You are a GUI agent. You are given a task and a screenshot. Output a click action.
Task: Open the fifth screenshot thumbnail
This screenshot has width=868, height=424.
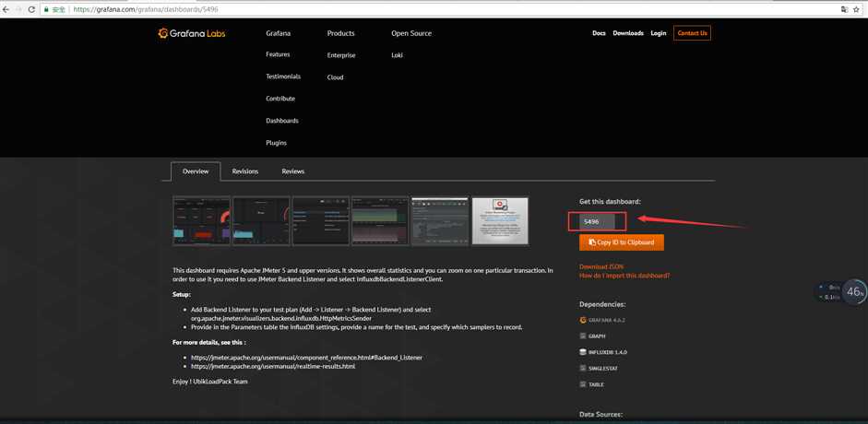click(440, 220)
